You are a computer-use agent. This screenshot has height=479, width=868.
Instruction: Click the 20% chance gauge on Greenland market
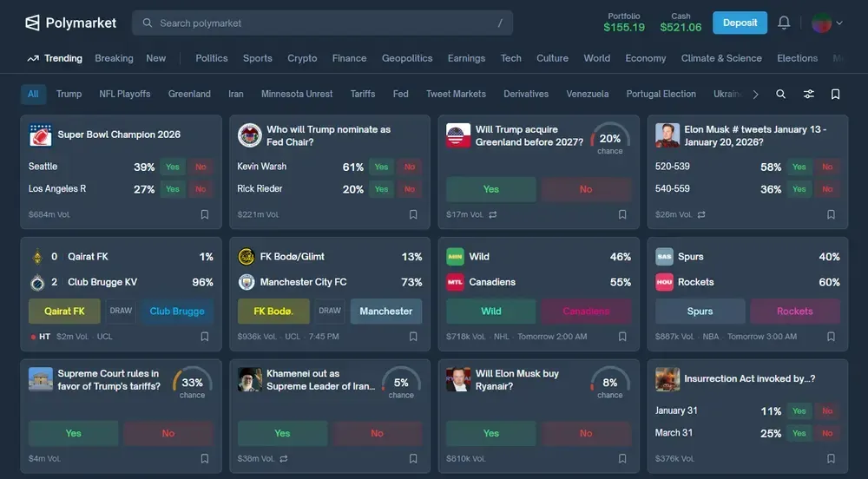coord(610,139)
